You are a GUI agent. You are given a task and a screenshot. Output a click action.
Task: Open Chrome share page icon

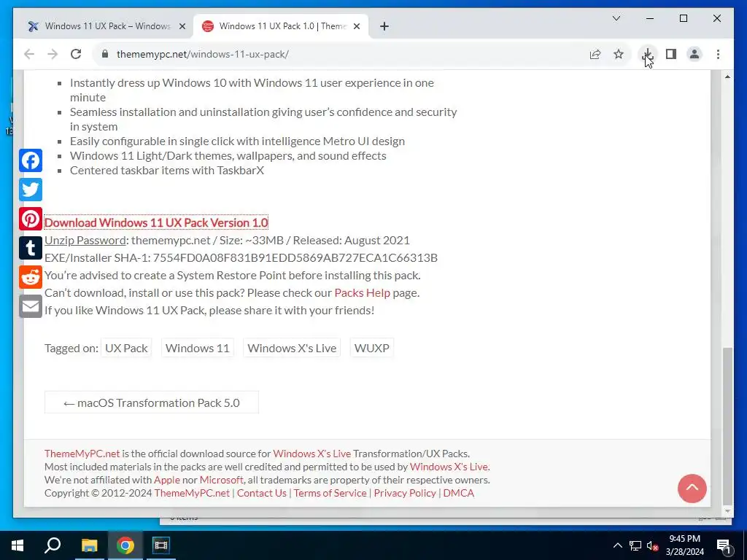pyautogui.click(x=595, y=54)
